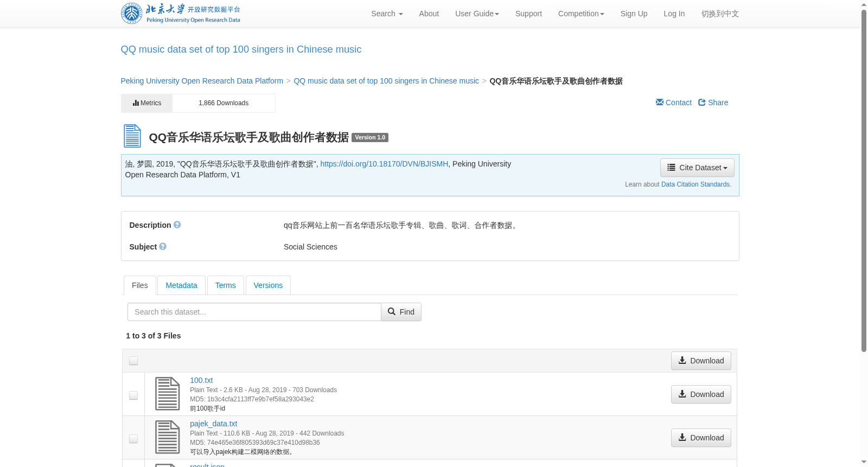Click Log In in navbar
This screenshot has width=868, height=467.
pos(674,14)
